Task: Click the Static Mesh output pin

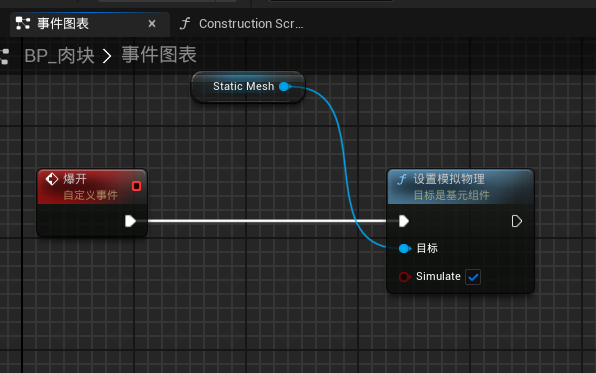Action: [285, 87]
